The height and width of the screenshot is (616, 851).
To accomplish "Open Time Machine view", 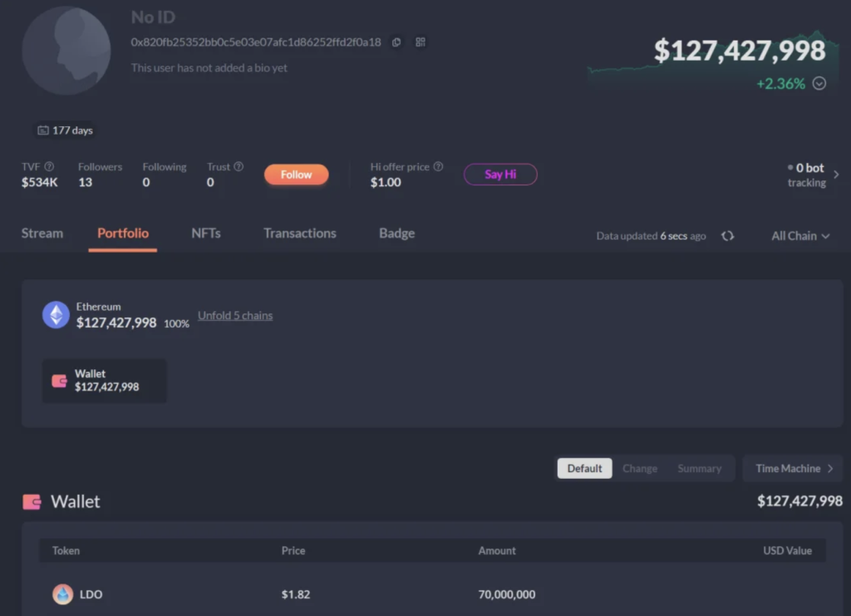I will pyautogui.click(x=794, y=468).
